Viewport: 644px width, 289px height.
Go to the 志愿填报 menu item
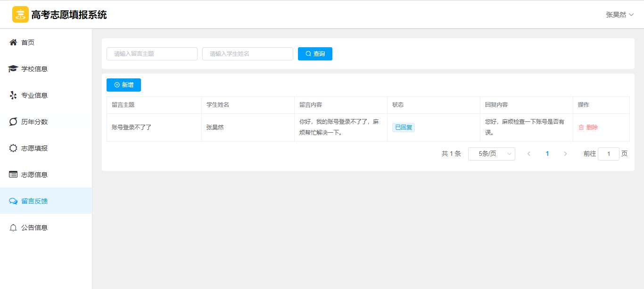coord(34,148)
